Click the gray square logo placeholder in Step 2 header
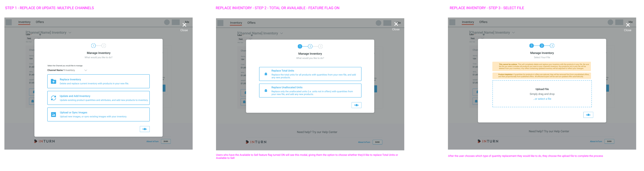Image resolution: width=644 pixels, height=171 pixels. click(x=220, y=23)
